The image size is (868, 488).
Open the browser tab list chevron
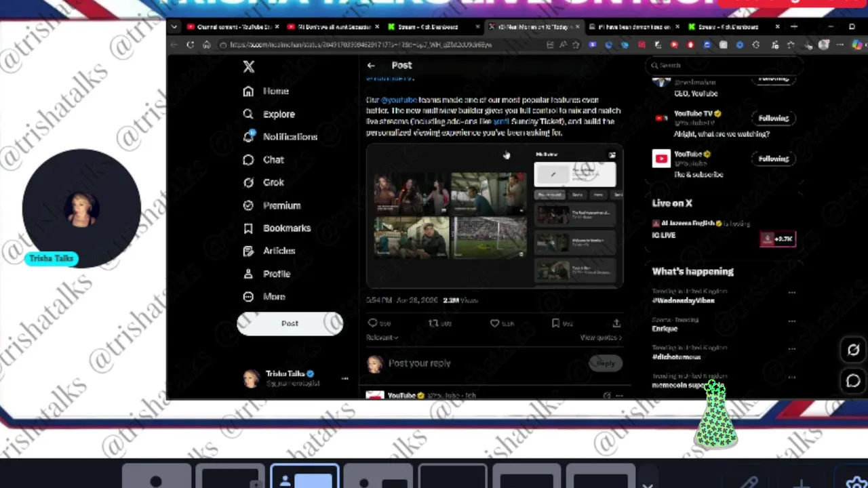174,27
